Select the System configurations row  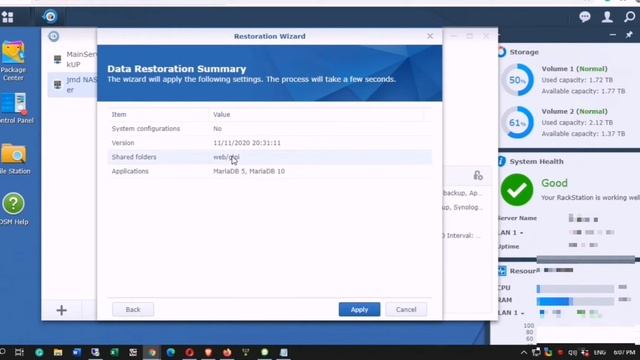(269, 129)
